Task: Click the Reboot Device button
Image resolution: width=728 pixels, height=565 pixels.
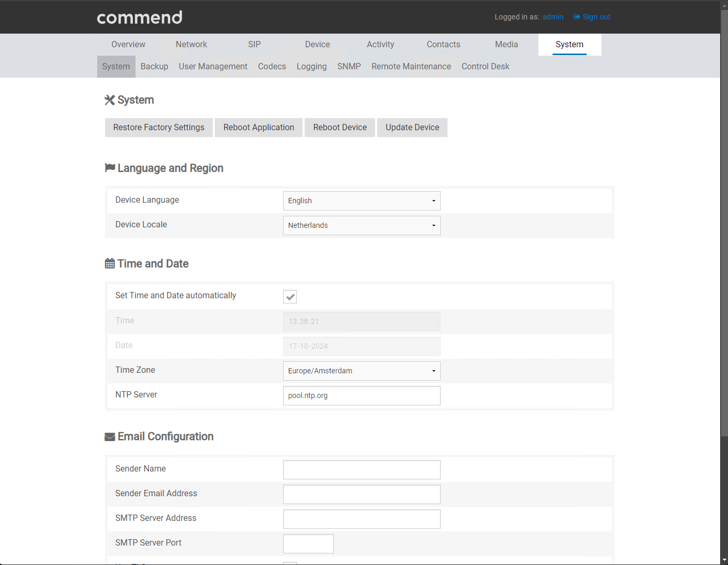Action: [340, 128]
